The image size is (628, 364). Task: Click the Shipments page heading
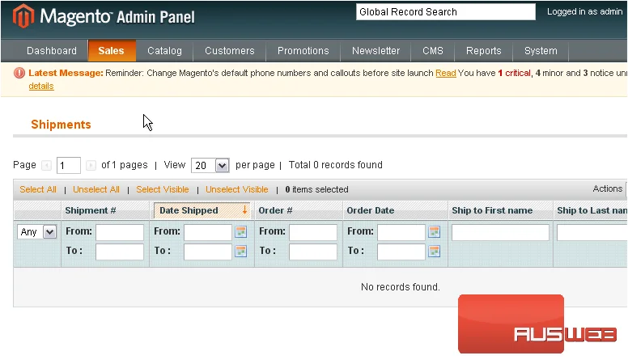click(62, 125)
